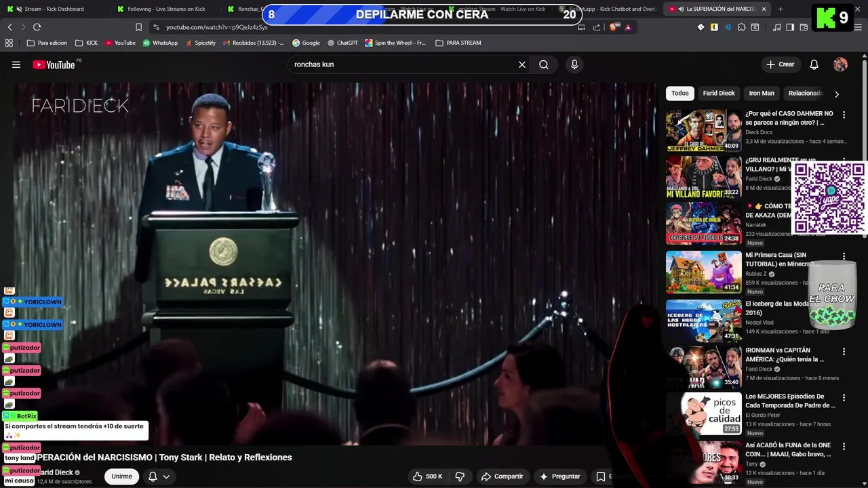Open the Brave Wallet icon
The height and width of the screenshot is (488, 868).
804,27
